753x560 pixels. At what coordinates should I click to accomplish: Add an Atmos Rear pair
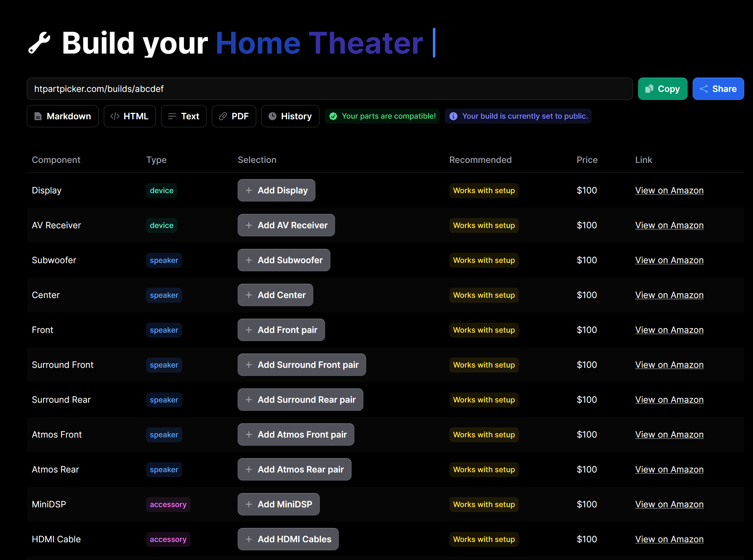tap(295, 470)
